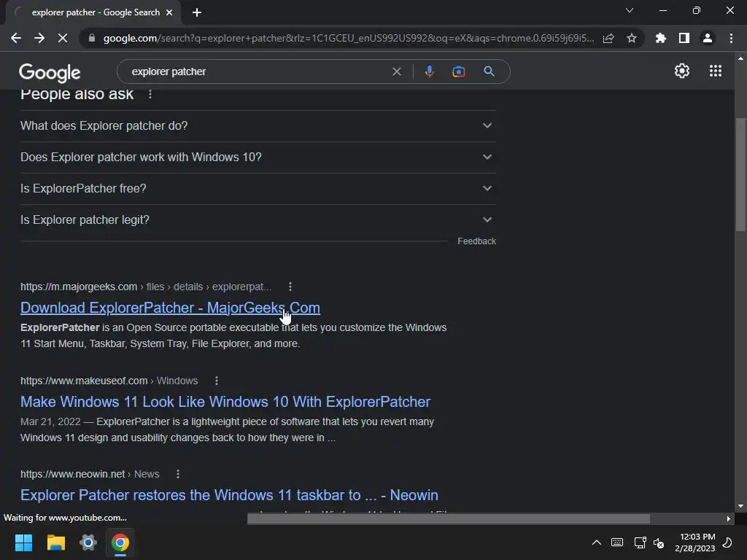Open Chrome's three-dot menu

(x=731, y=38)
